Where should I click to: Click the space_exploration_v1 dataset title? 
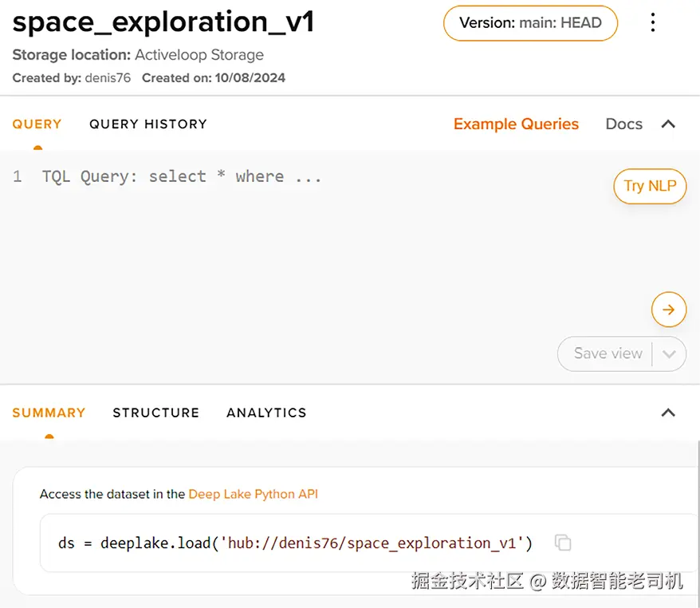(x=163, y=22)
